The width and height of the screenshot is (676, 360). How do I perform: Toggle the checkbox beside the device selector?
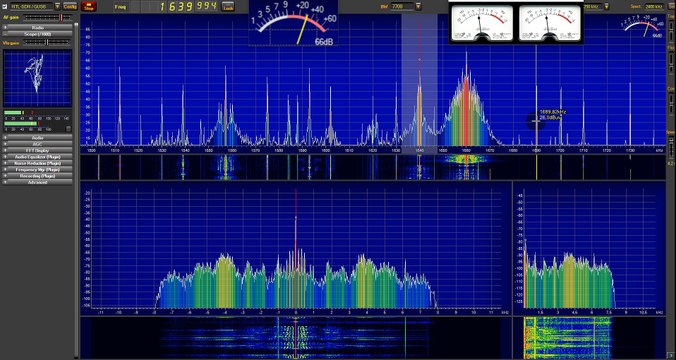[x=5, y=6]
